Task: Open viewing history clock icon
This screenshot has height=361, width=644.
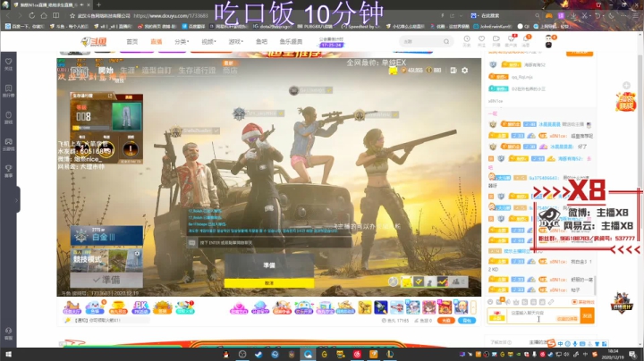Action: 467,40
